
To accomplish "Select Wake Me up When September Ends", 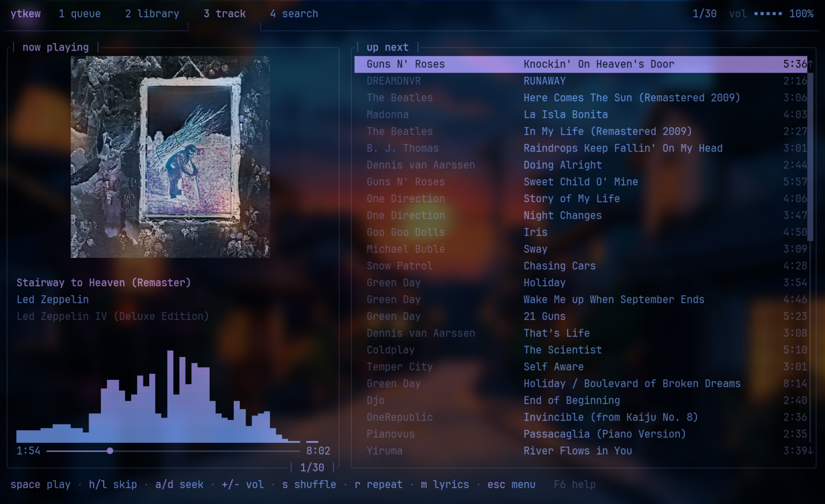I will tap(580, 299).
